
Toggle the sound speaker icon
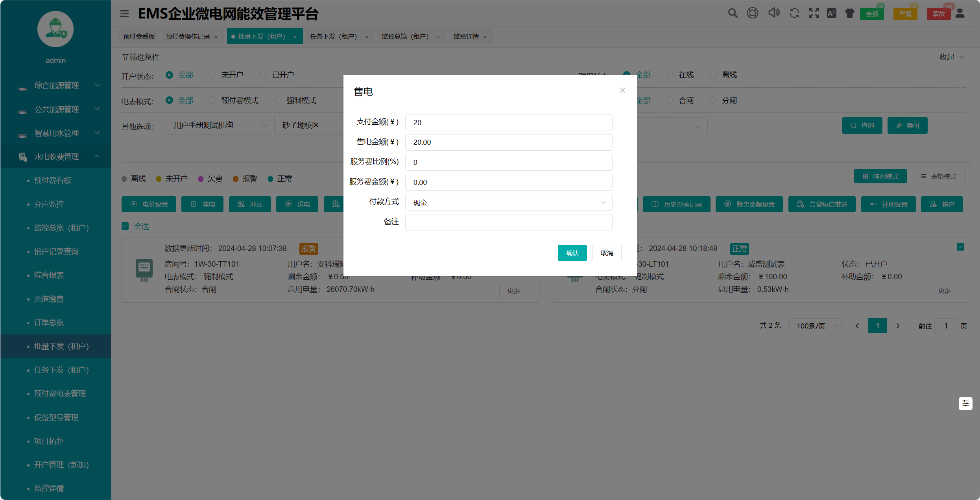point(773,13)
